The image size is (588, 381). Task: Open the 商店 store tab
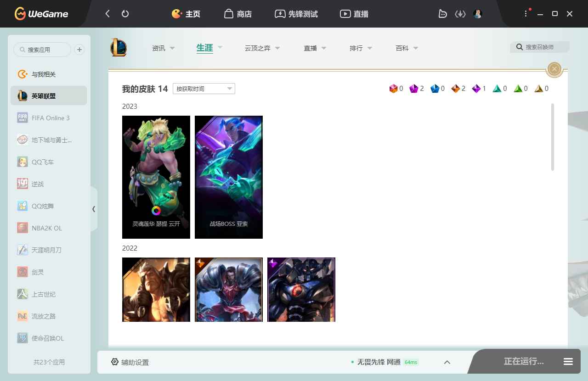click(x=238, y=14)
